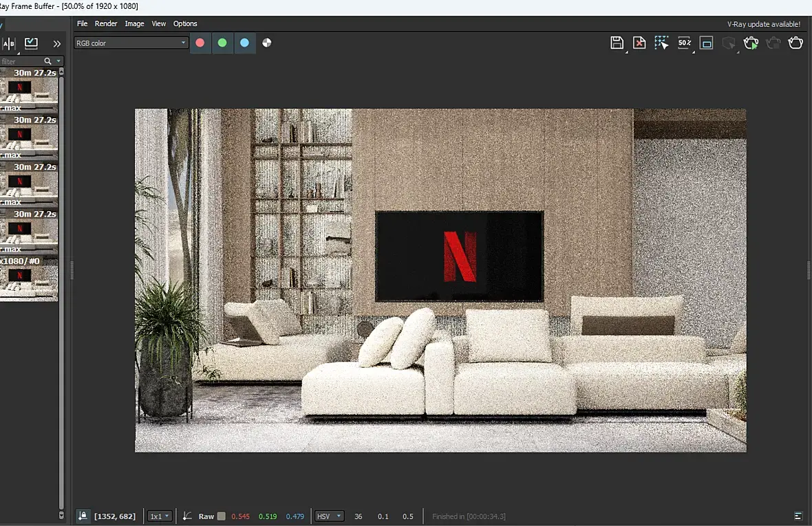Image resolution: width=812 pixels, height=526 pixels.
Task: Open the HSV color mode dropdown
Action: 329,516
